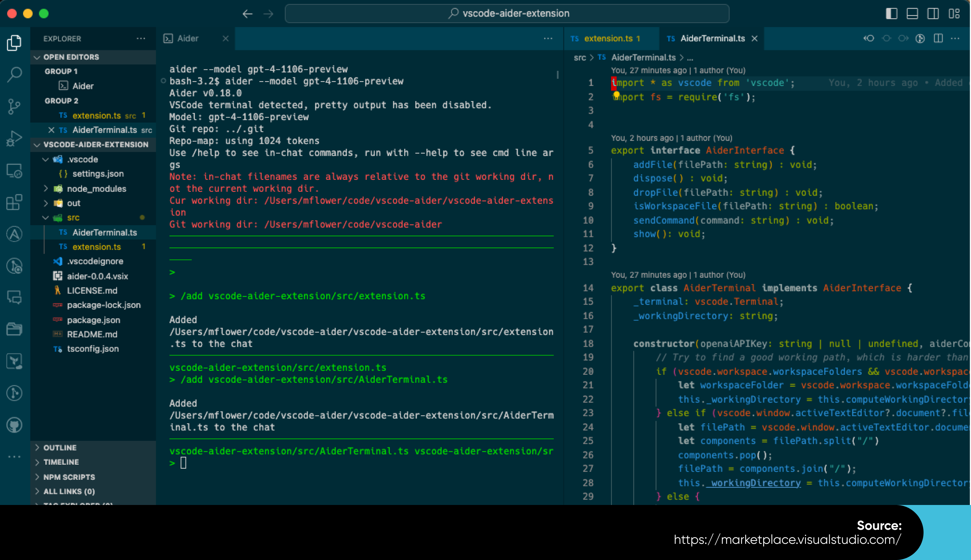Click the go back arrow in the title bar
Screen dimensions: 971x560
point(248,14)
